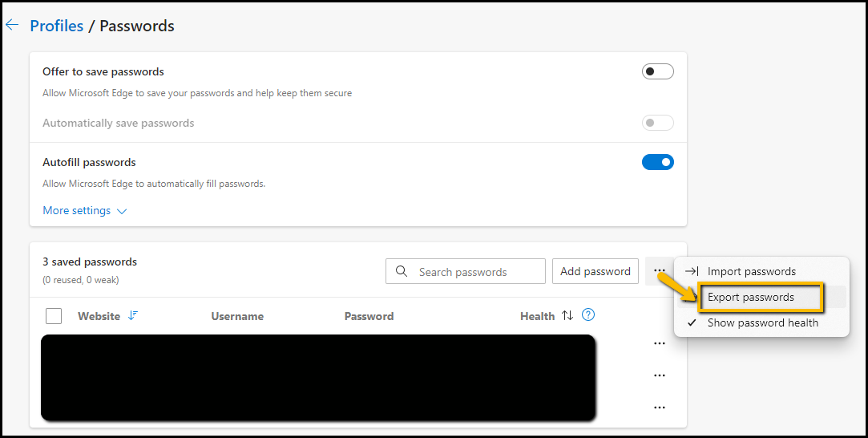Expand the More settings section
This screenshot has width=868, height=438.
click(85, 211)
